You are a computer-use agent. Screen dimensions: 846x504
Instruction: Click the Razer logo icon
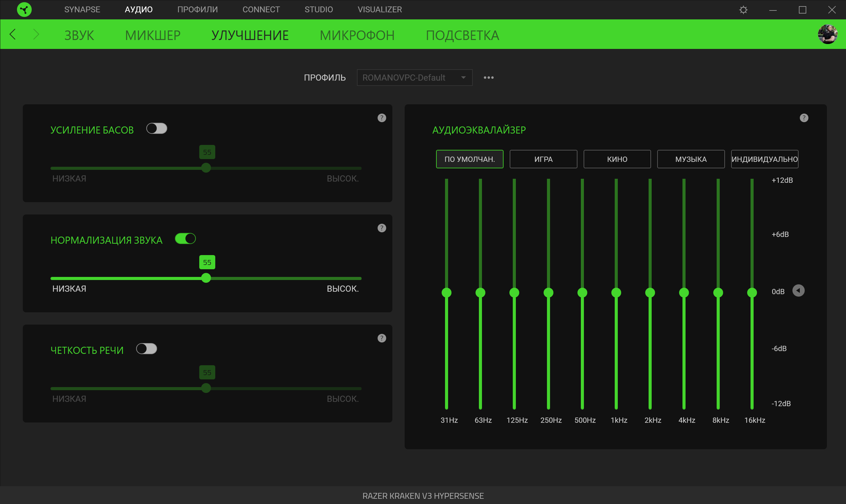point(24,10)
